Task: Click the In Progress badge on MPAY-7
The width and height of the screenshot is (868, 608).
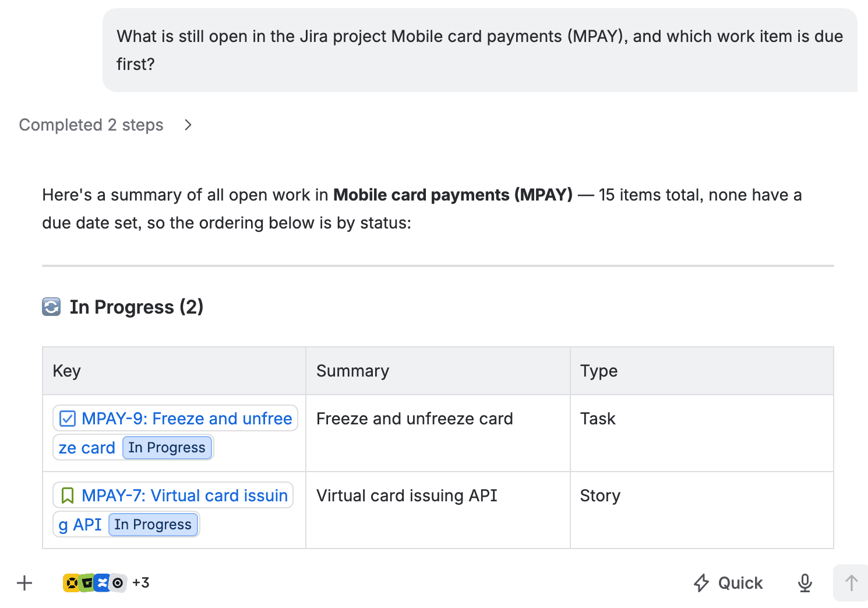Action: (153, 525)
